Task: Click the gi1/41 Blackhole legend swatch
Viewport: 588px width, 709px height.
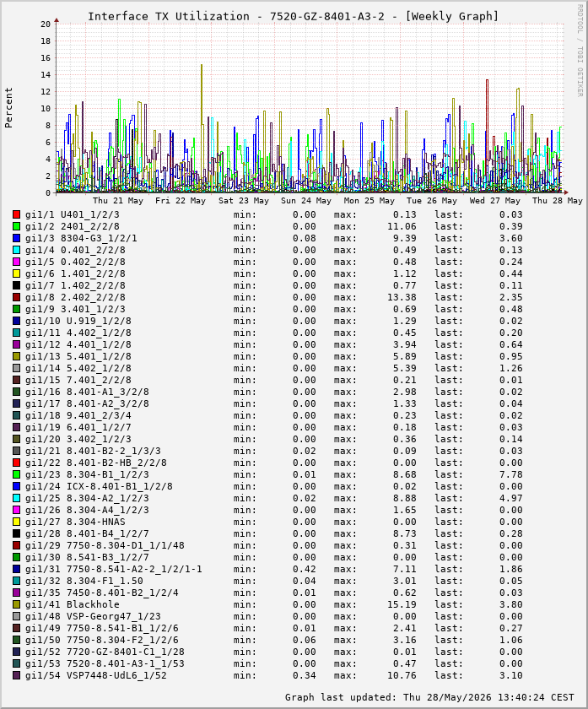Action: coord(17,604)
